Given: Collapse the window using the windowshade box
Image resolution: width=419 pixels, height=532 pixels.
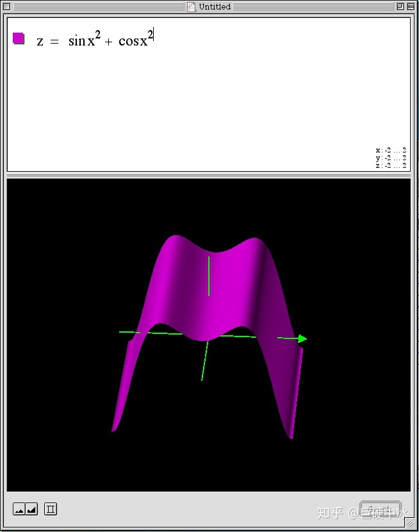Looking at the screenshot, I should point(411,6).
